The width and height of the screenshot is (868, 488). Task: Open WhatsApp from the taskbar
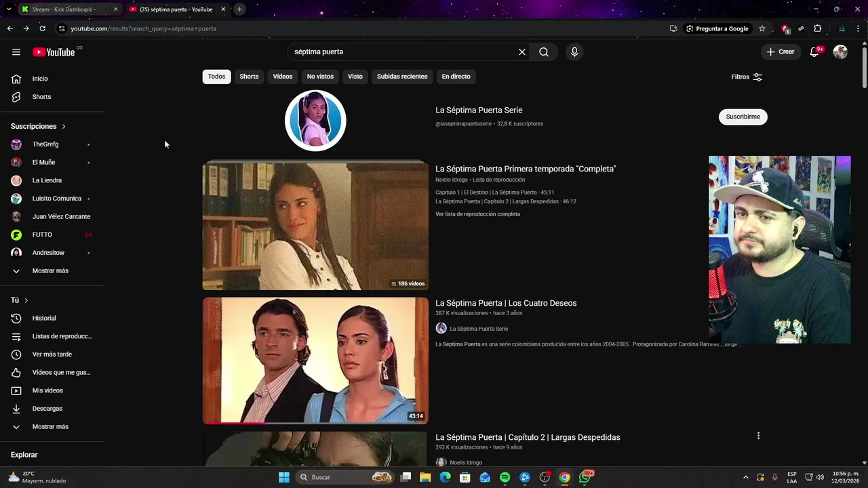[585, 477]
